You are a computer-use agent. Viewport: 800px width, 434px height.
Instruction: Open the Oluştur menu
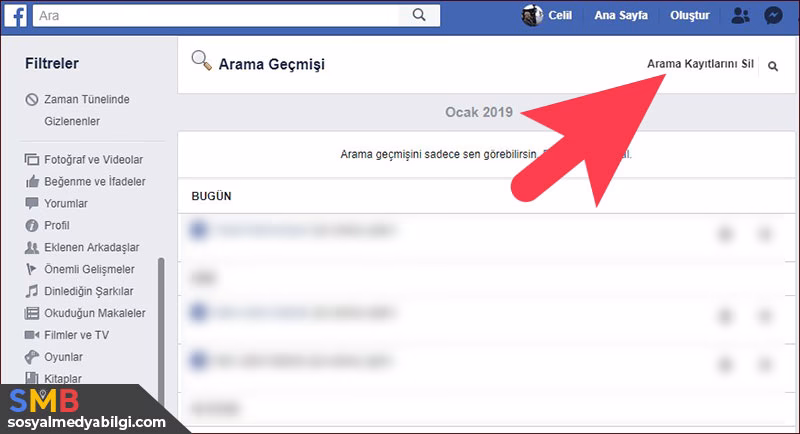click(x=690, y=15)
